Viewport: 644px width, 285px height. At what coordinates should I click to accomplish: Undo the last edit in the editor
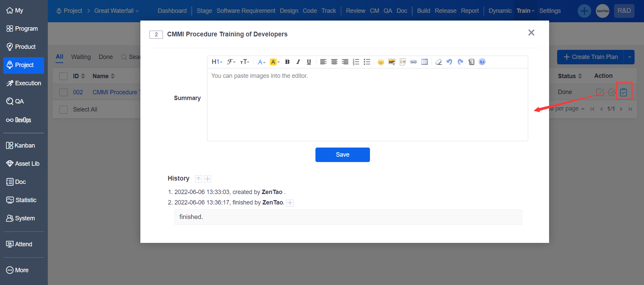pyautogui.click(x=449, y=62)
